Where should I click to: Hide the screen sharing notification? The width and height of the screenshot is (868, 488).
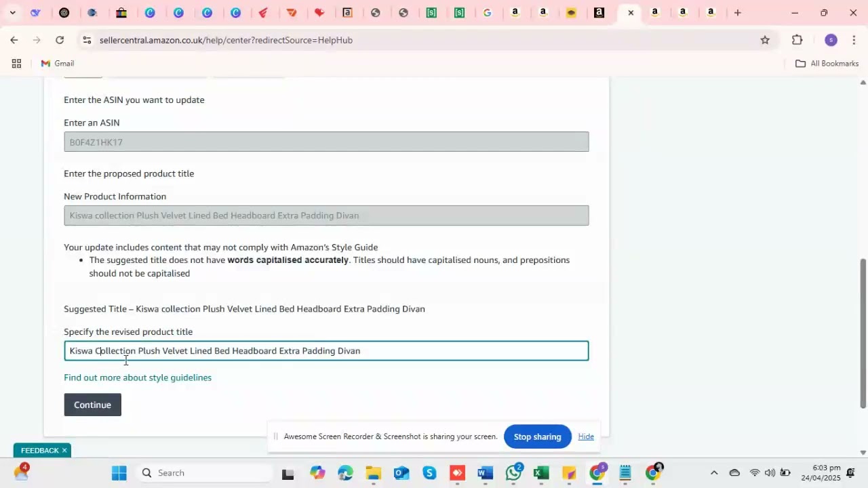tap(586, 437)
